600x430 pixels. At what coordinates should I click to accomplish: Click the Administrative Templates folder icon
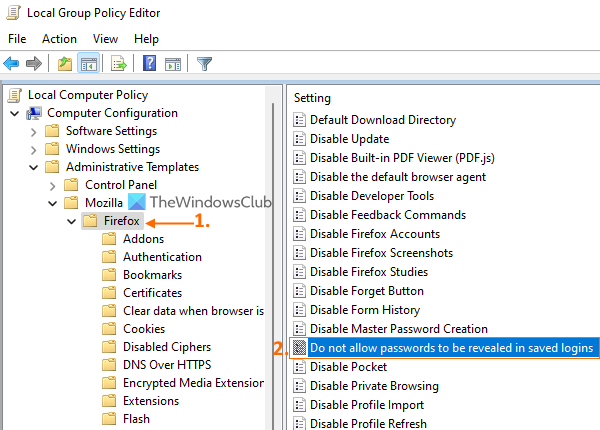[52, 167]
